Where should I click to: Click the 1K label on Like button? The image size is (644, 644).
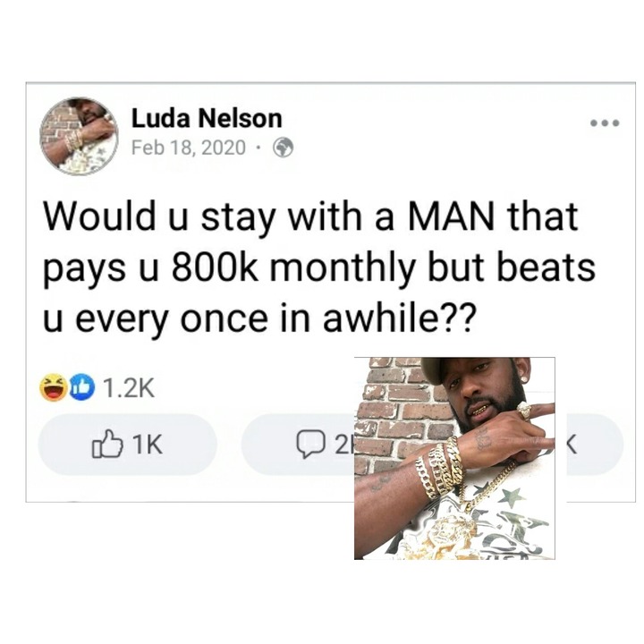click(148, 445)
